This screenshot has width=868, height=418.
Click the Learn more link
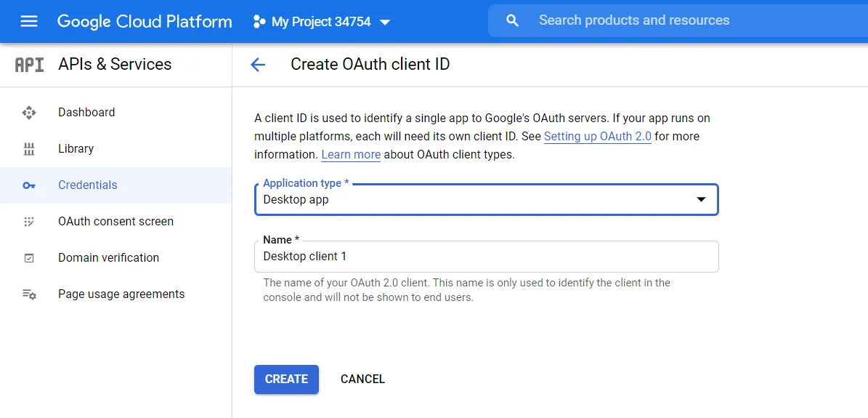pos(351,155)
